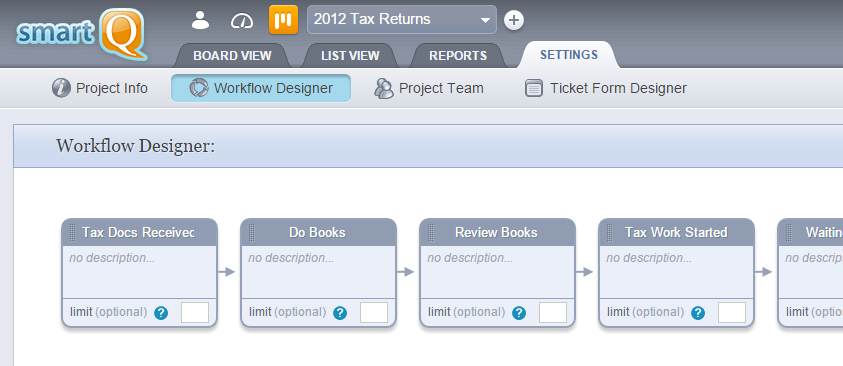Click the Project Info icon
This screenshot has width=843, height=366.
click(x=61, y=88)
